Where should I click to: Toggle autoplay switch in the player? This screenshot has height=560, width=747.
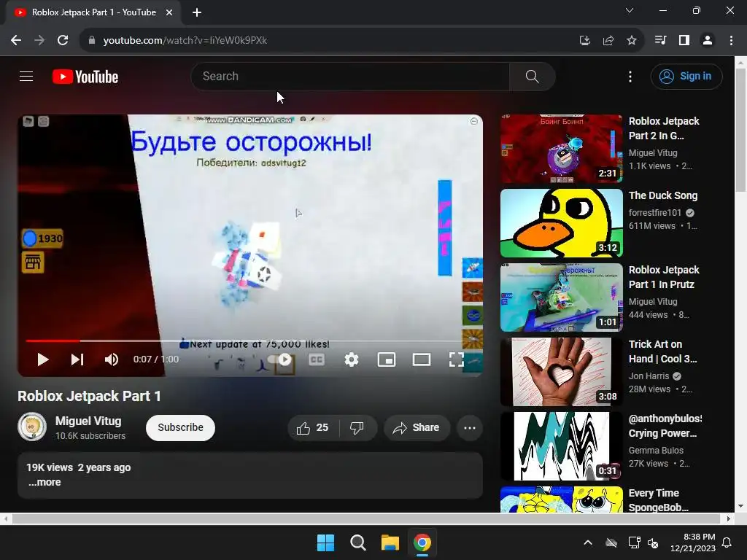pos(280,359)
